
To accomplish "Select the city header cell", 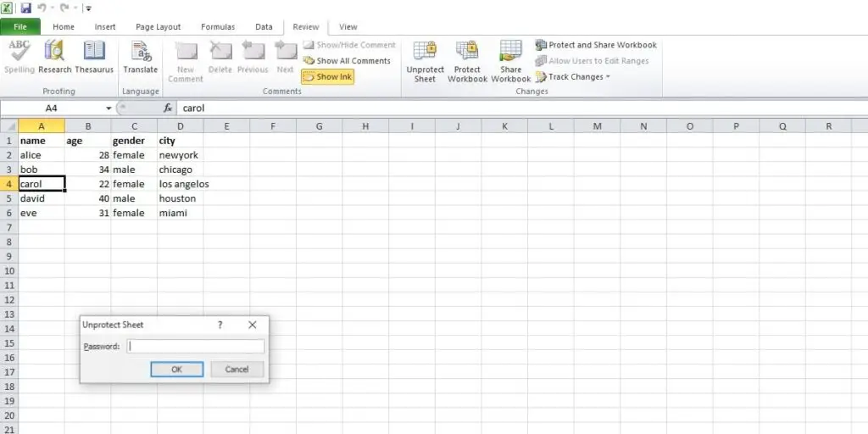I will pos(181,141).
